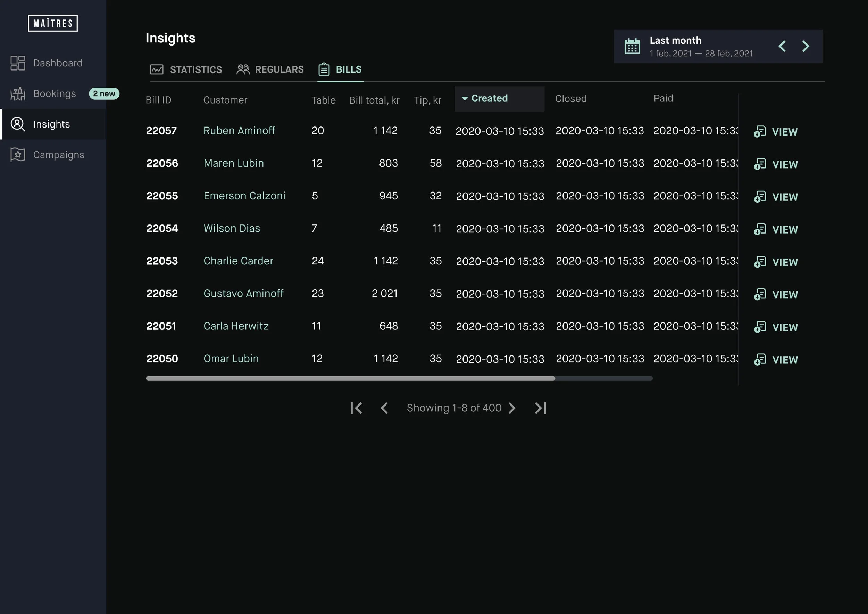Click the horizontal table scrollbar
The height and width of the screenshot is (614, 868).
tap(350, 378)
